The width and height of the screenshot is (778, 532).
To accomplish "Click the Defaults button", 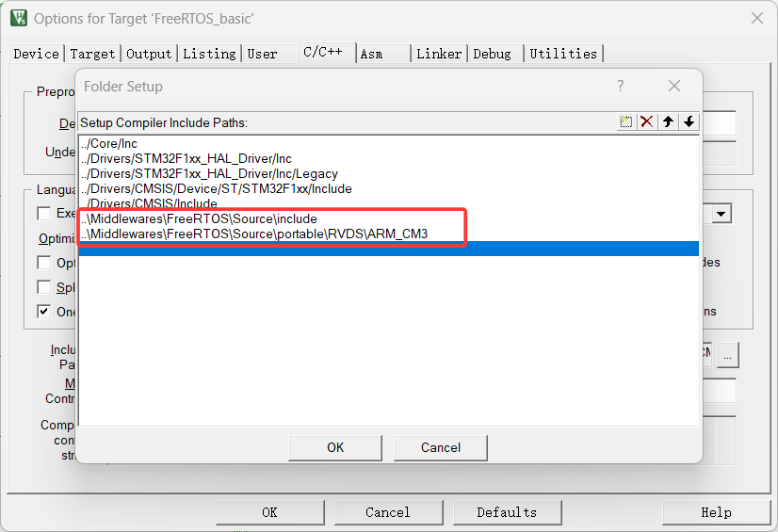I will [x=507, y=512].
